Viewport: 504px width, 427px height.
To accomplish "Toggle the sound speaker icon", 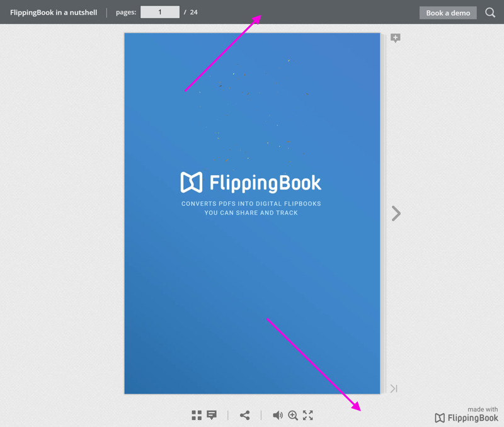I will pos(277,415).
